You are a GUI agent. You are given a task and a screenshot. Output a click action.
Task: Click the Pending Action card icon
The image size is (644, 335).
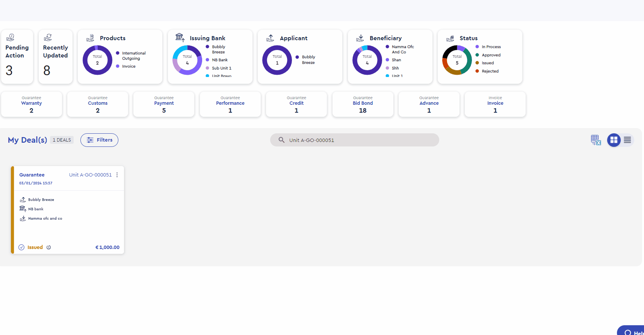11,37
